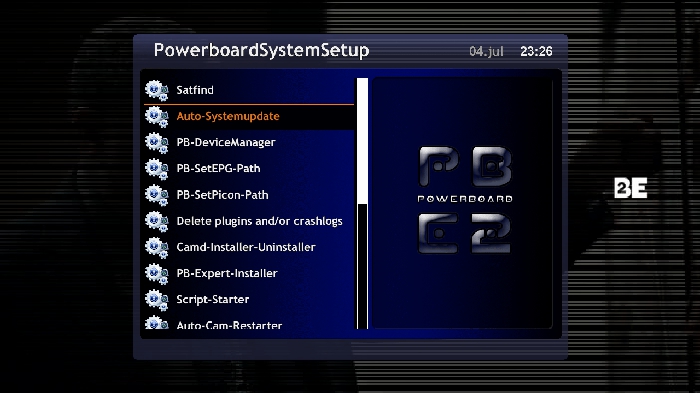This screenshot has width=700, height=393.
Task: Select the Script-Starter entry
Action: click(x=249, y=300)
